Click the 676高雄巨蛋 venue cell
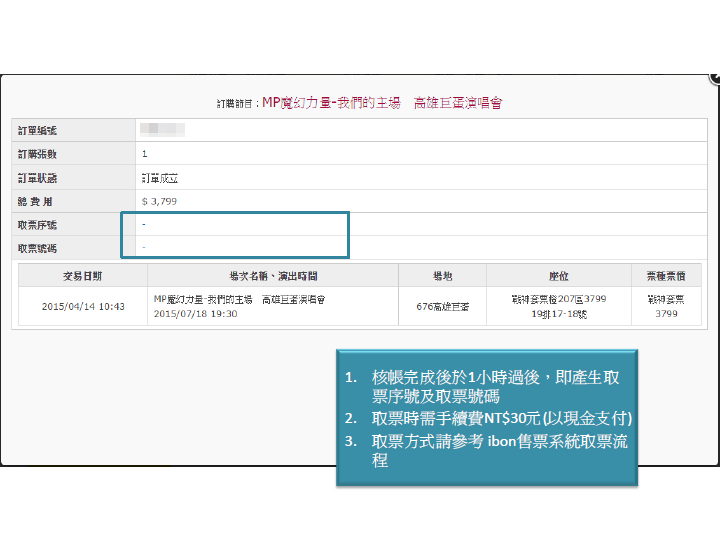Screen dimensions: 720x540 click(x=442, y=306)
